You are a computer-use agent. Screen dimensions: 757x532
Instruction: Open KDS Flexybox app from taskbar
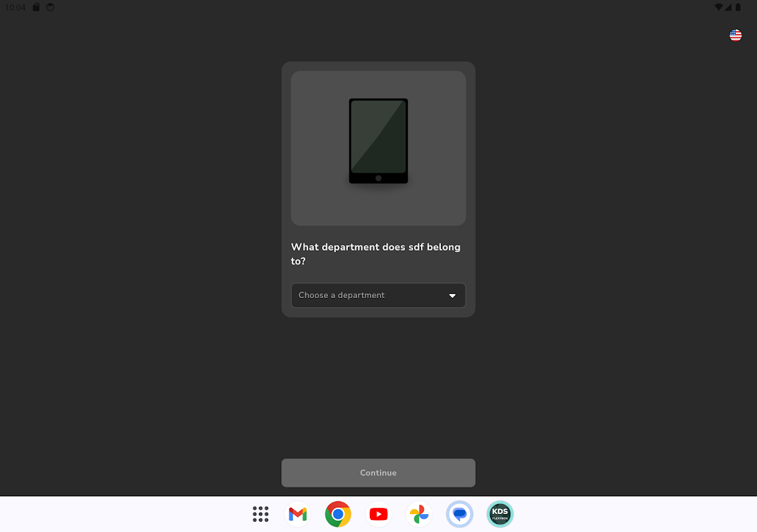point(500,514)
